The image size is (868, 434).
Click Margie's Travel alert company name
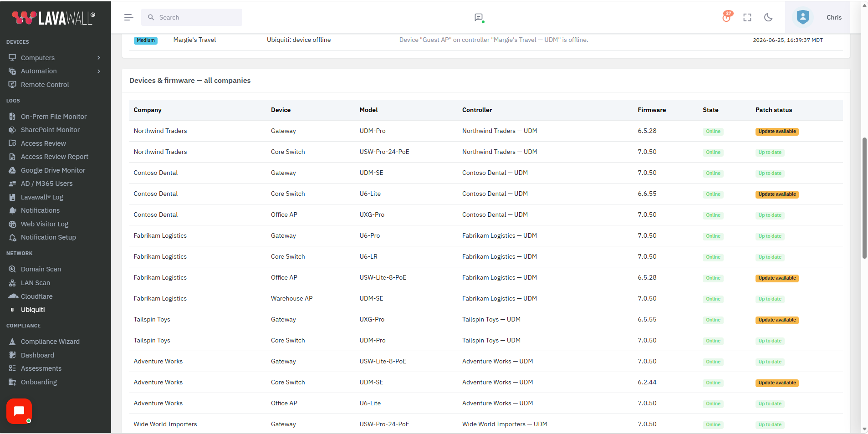194,40
